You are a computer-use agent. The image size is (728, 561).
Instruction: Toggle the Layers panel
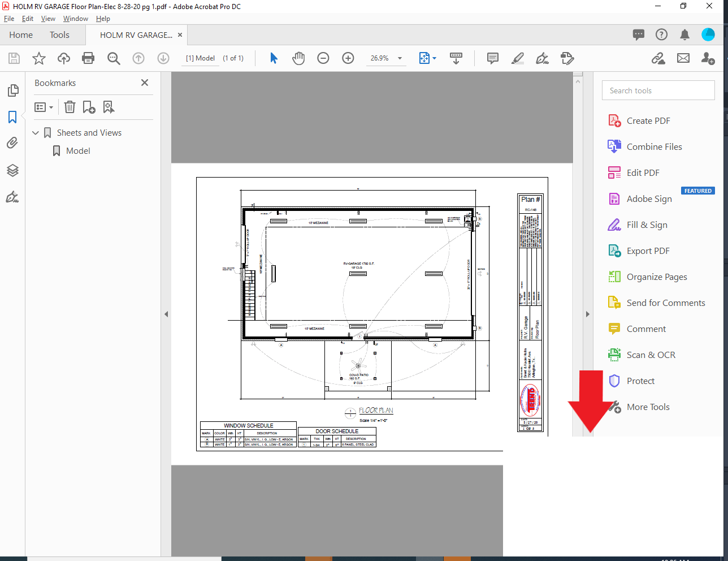[x=12, y=170]
